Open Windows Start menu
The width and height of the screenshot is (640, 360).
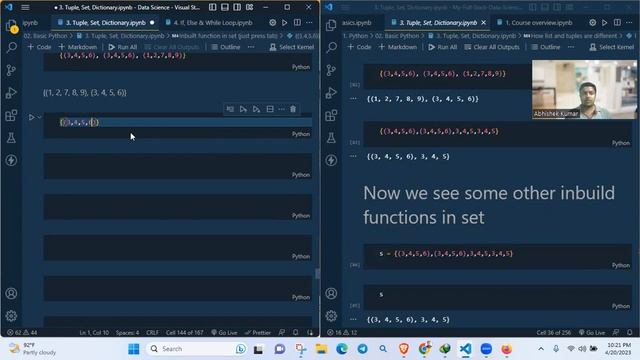(133, 349)
